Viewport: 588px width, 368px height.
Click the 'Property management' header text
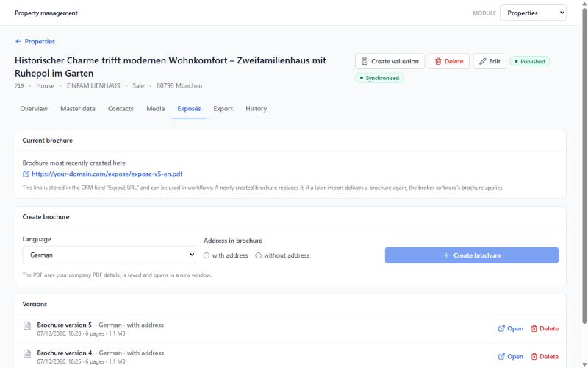[x=46, y=13]
